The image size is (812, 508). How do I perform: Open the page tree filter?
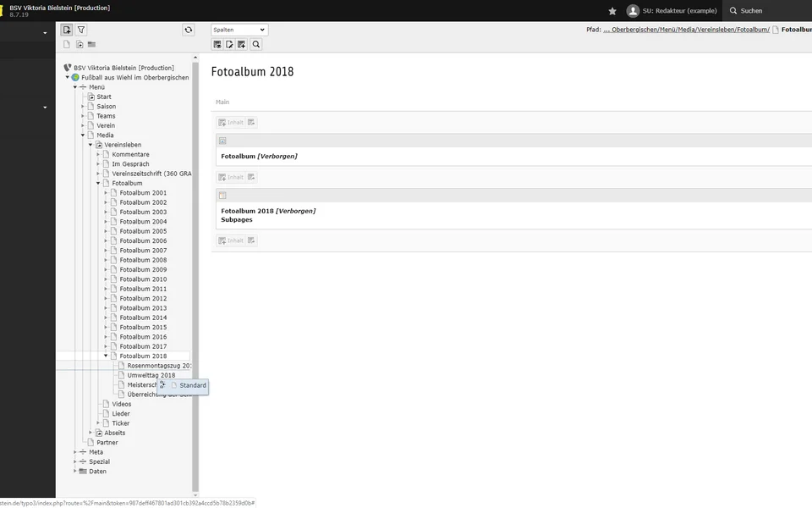[81, 30]
